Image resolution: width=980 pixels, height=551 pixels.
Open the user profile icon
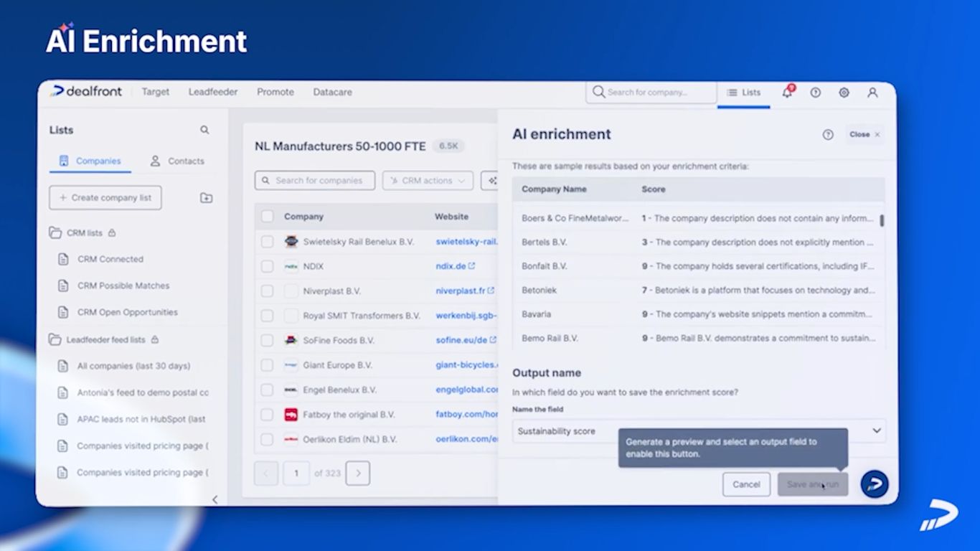click(872, 93)
